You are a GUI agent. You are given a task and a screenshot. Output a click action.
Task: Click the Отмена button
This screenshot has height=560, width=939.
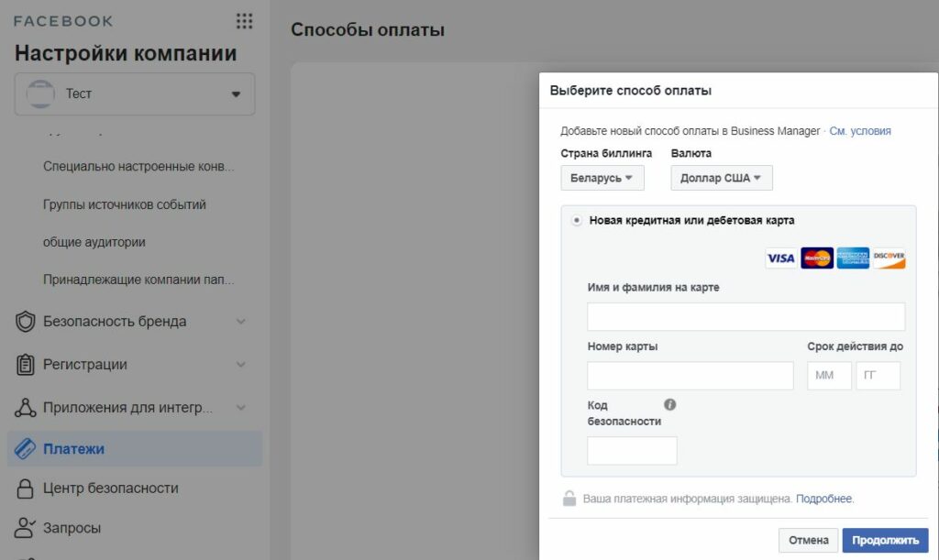pyautogui.click(x=809, y=540)
